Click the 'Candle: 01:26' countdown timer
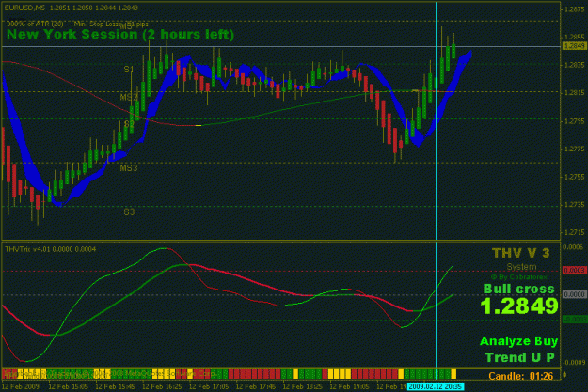The image size is (588, 392). tap(520, 376)
